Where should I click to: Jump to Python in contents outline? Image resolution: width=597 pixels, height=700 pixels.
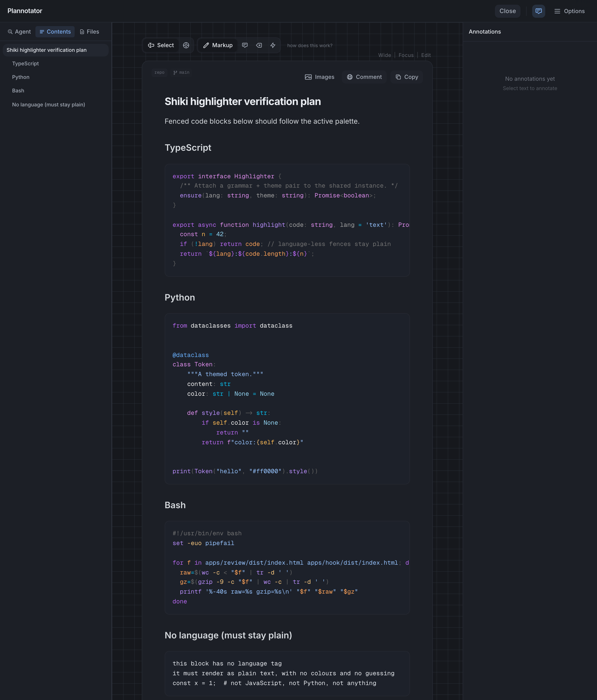point(21,77)
